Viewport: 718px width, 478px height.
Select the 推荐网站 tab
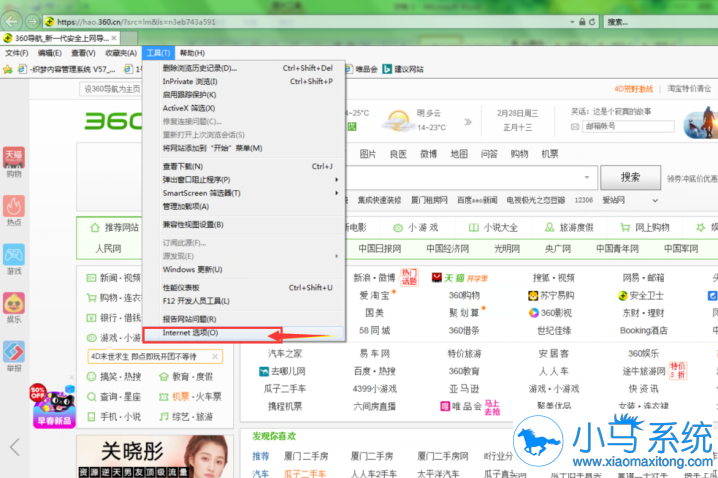click(114, 228)
